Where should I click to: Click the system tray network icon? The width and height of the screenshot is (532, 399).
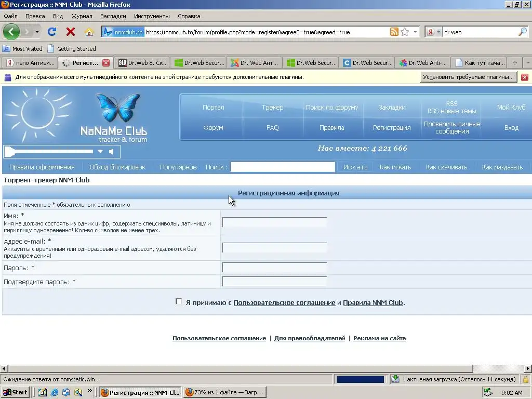(488, 392)
